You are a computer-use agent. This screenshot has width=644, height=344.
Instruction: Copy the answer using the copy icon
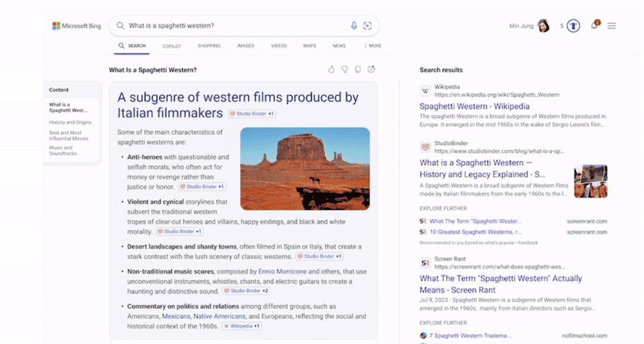point(358,69)
